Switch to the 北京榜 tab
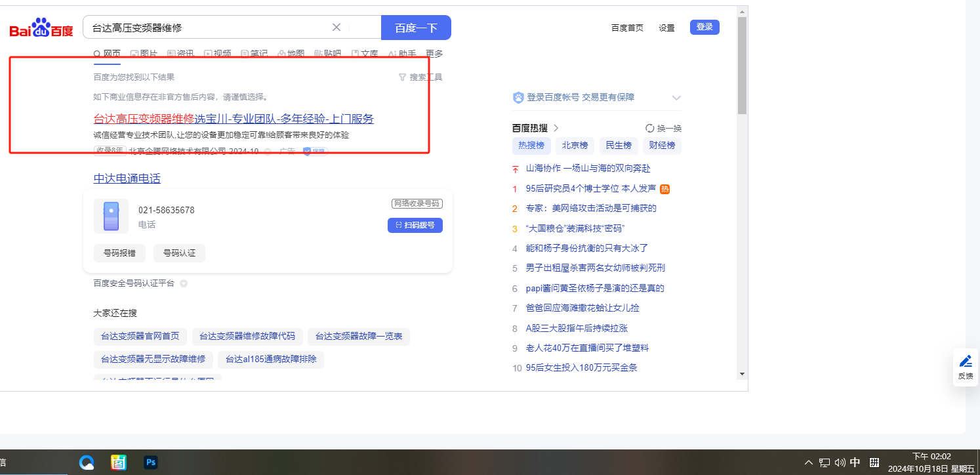The width and height of the screenshot is (980, 475). 575,146
